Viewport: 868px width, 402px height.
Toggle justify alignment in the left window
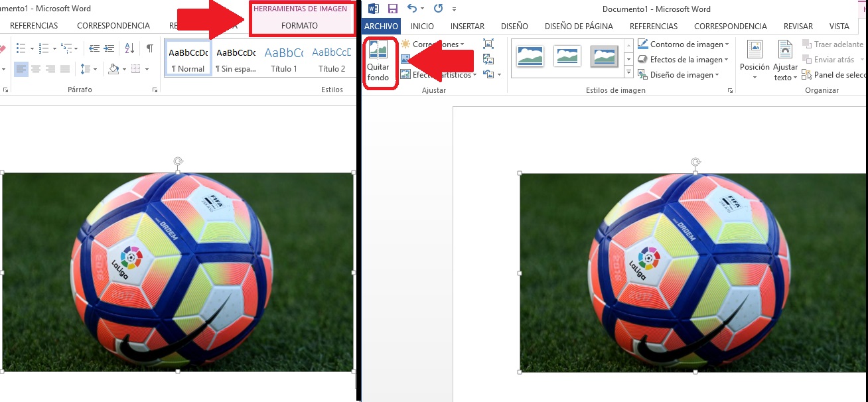(65, 69)
